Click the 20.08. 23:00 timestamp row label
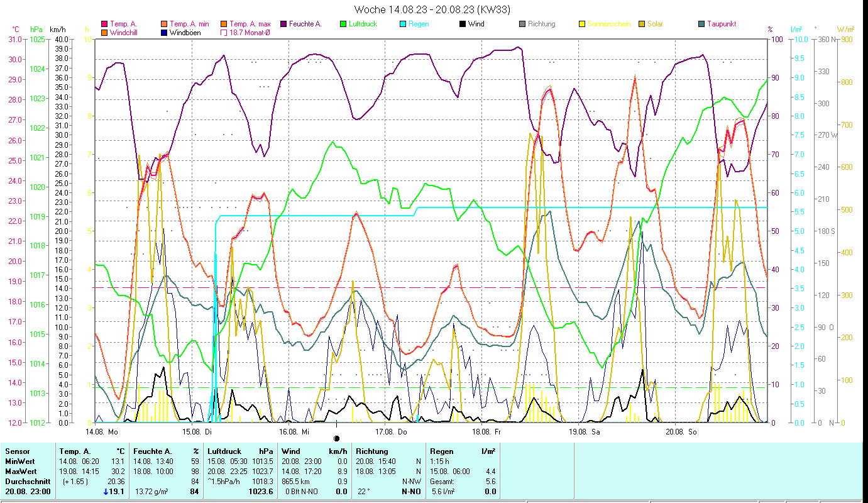The height and width of the screenshot is (503, 868). click(28, 492)
